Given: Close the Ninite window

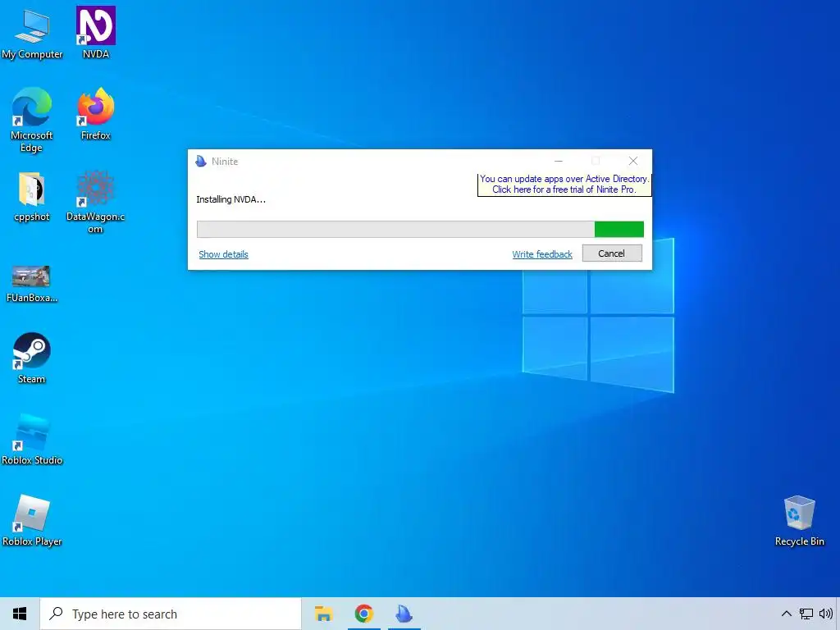Looking at the screenshot, I should 633,161.
